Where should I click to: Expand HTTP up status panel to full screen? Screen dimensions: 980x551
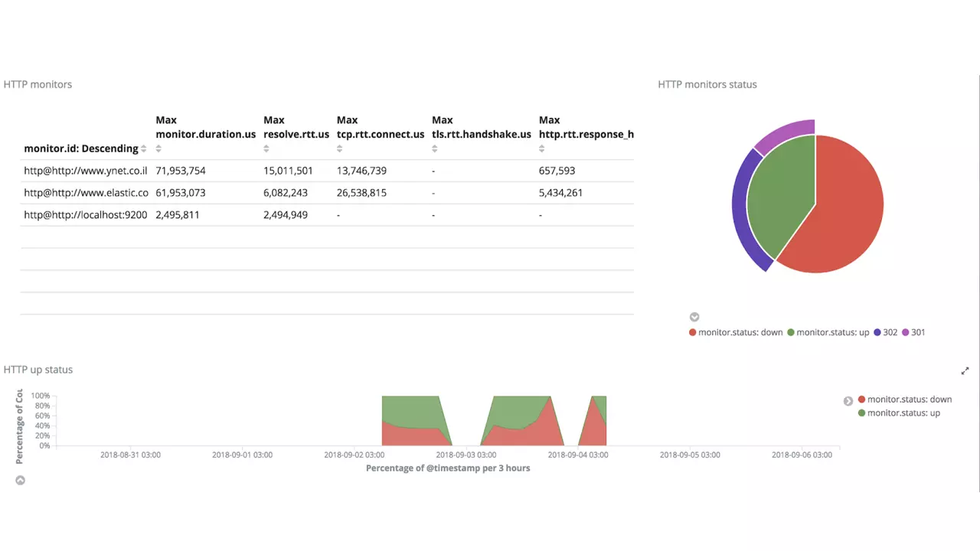965,371
